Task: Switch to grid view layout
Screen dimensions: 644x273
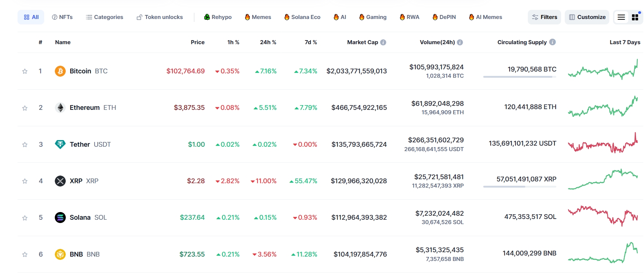Action: tap(635, 17)
